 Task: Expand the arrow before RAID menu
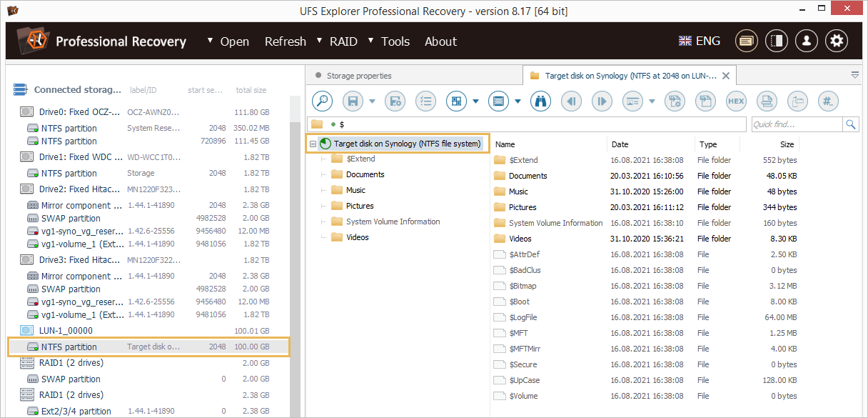pos(319,40)
